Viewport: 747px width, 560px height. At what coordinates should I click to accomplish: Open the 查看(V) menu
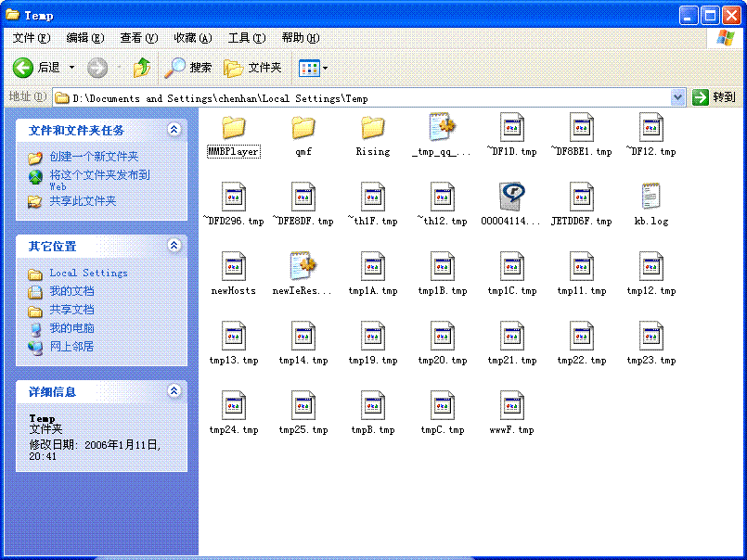tap(138, 38)
